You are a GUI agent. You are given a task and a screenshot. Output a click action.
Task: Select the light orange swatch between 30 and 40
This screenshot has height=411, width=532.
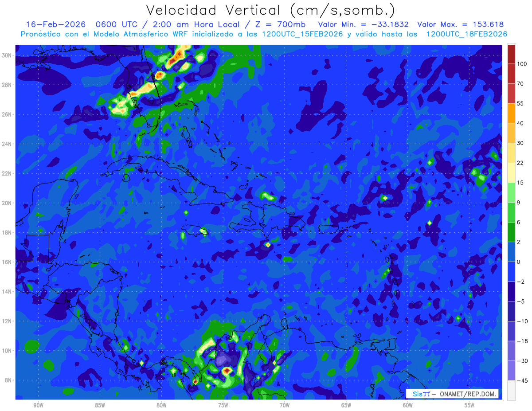pos(511,133)
